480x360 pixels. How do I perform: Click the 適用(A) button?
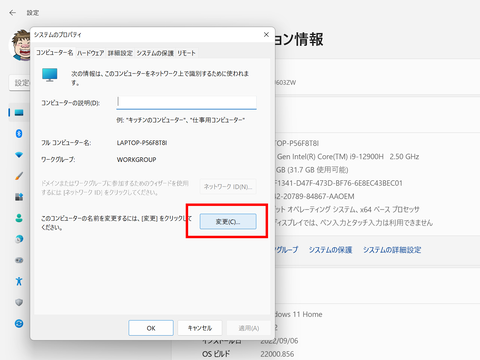click(x=249, y=328)
